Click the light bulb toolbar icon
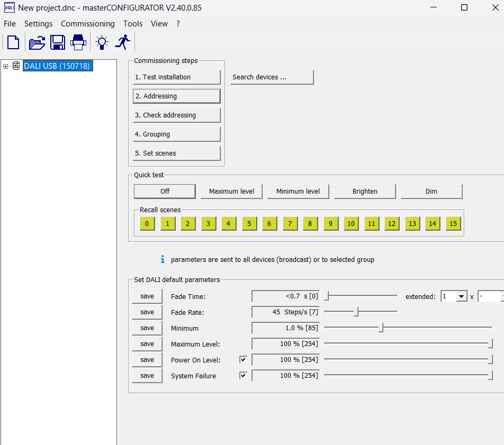The image size is (504, 445). pyautogui.click(x=102, y=42)
